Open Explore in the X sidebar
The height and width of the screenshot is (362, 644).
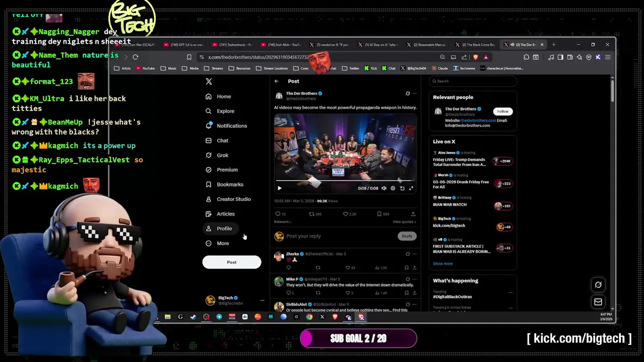[x=220, y=111]
